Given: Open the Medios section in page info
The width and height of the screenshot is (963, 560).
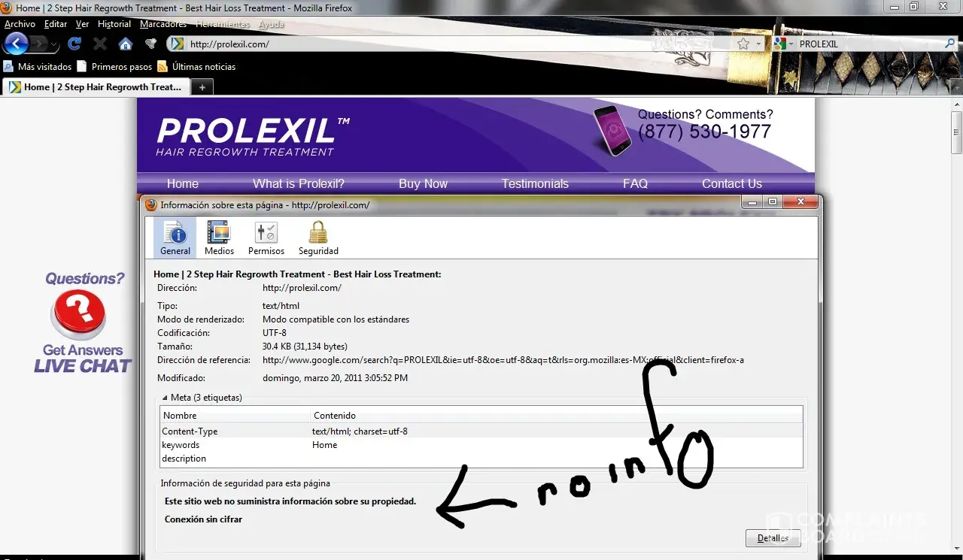Looking at the screenshot, I should coord(219,238).
